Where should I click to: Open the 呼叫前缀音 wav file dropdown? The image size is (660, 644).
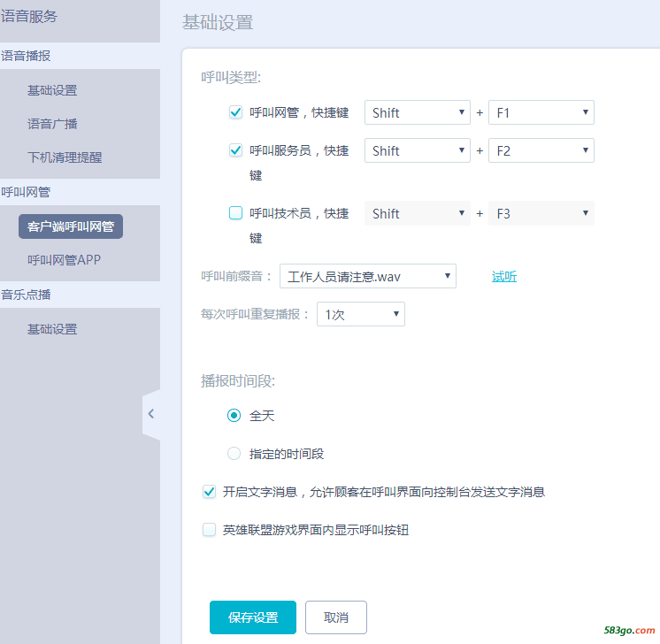click(x=368, y=276)
